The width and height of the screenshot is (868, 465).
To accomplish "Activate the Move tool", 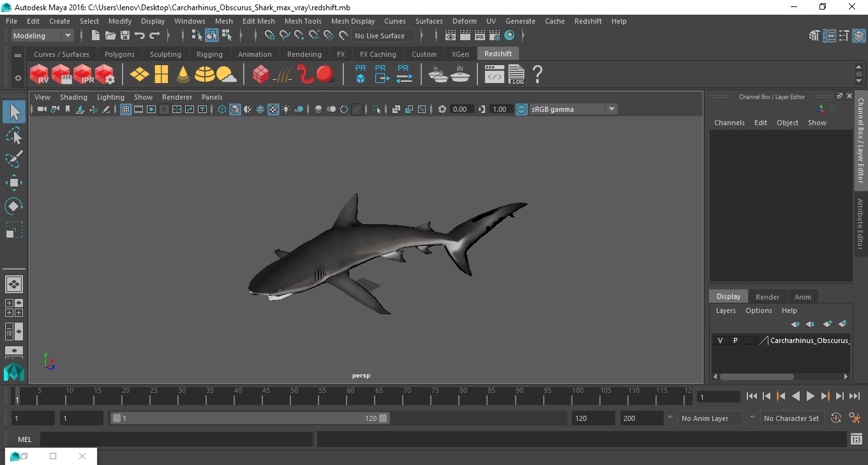I will click(x=14, y=183).
